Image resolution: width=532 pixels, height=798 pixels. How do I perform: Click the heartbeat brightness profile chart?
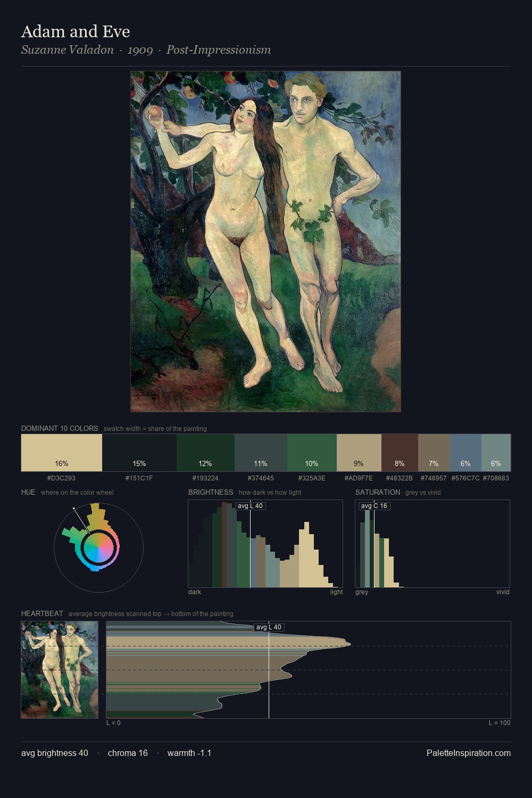[309, 670]
